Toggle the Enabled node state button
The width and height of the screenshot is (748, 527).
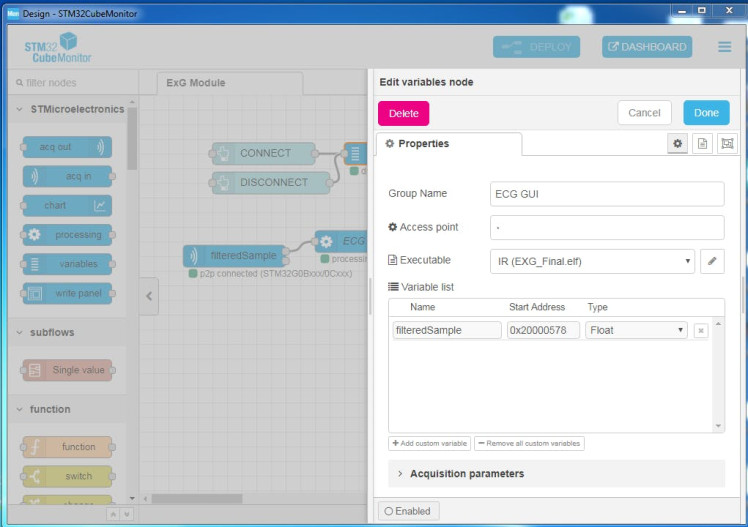[x=408, y=511]
